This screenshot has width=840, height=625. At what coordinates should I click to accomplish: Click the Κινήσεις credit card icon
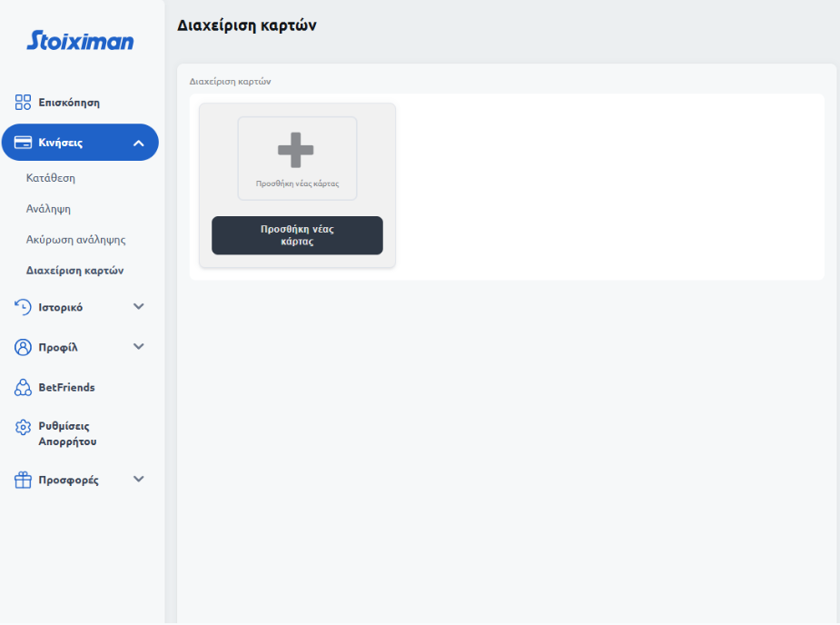pos(24,143)
